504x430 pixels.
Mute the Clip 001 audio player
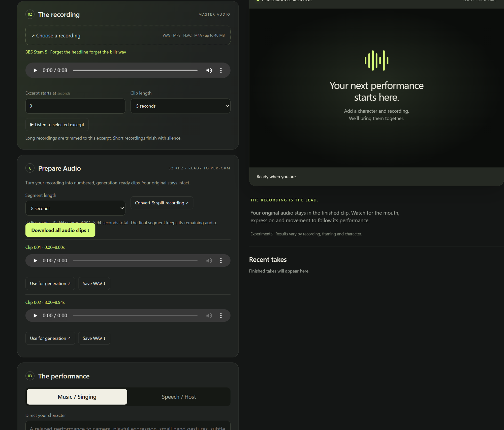[209, 260]
